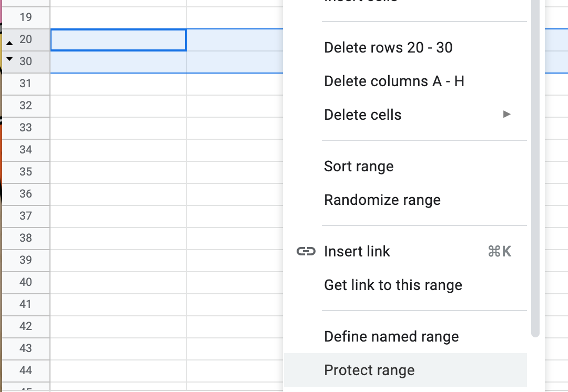The height and width of the screenshot is (392, 568).
Task: Click Delete cells menu entry
Action: click(x=362, y=115)
